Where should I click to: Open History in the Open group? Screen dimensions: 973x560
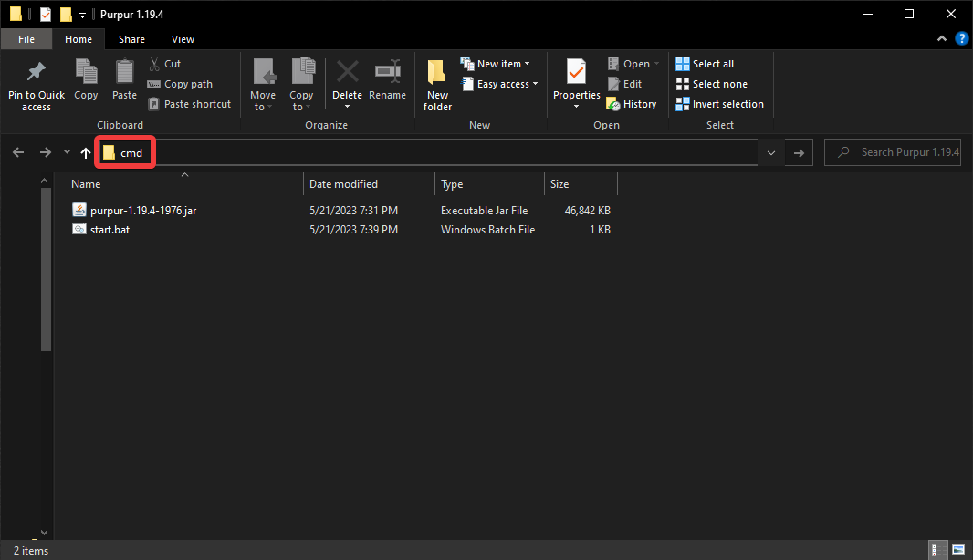(x=632, y=104)
